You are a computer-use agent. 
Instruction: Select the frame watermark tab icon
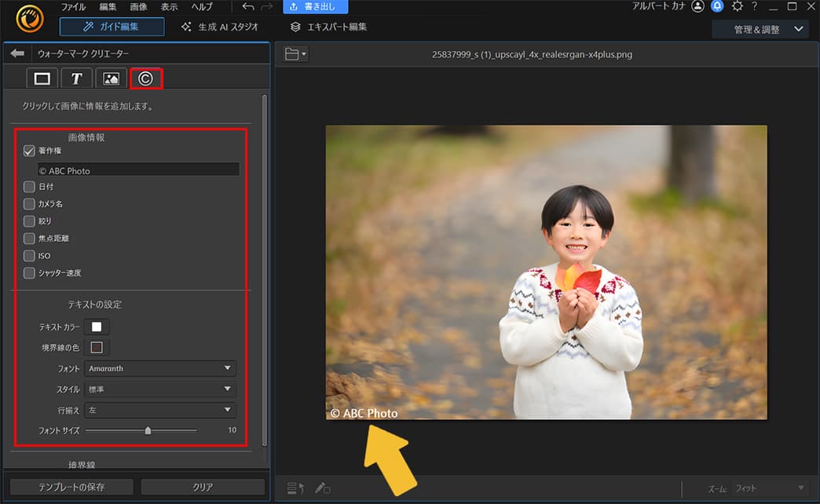pos(42,79)
